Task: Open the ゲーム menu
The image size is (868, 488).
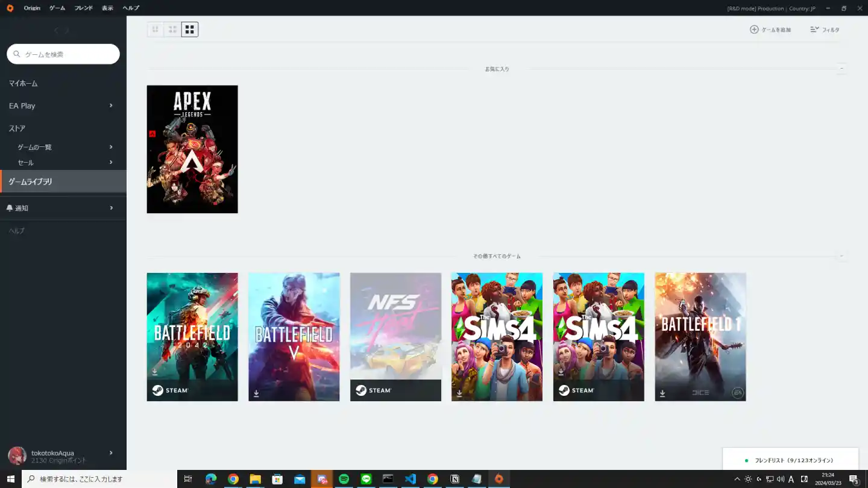Action: point(57,8)
